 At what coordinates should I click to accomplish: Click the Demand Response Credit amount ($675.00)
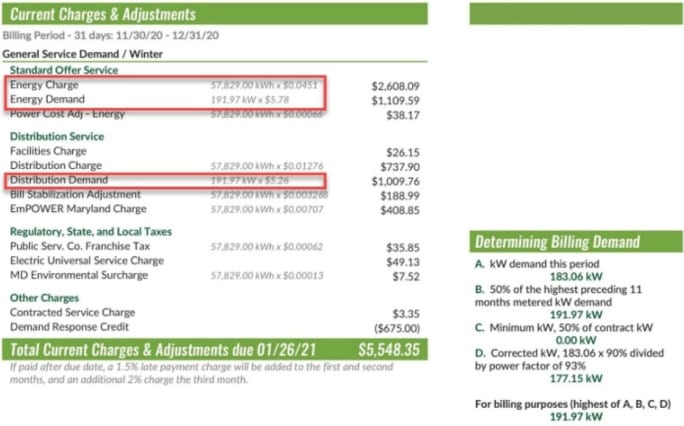click(x=395, y=327)
